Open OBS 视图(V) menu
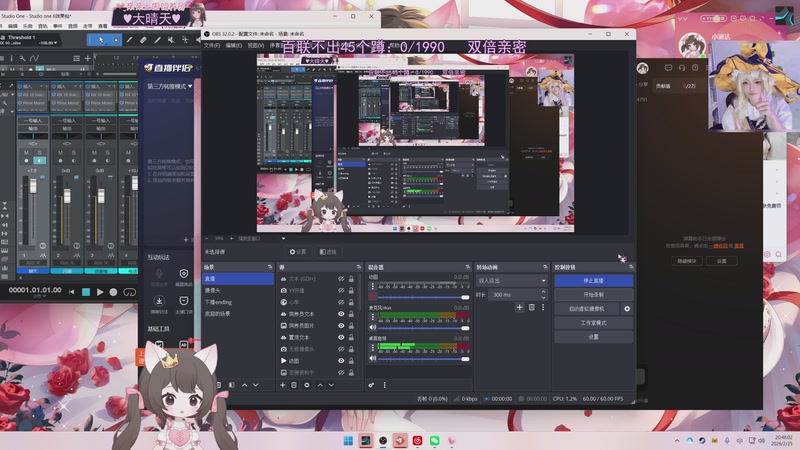The width and height of the screenshot is (800, 450). (x=256, y=45)
